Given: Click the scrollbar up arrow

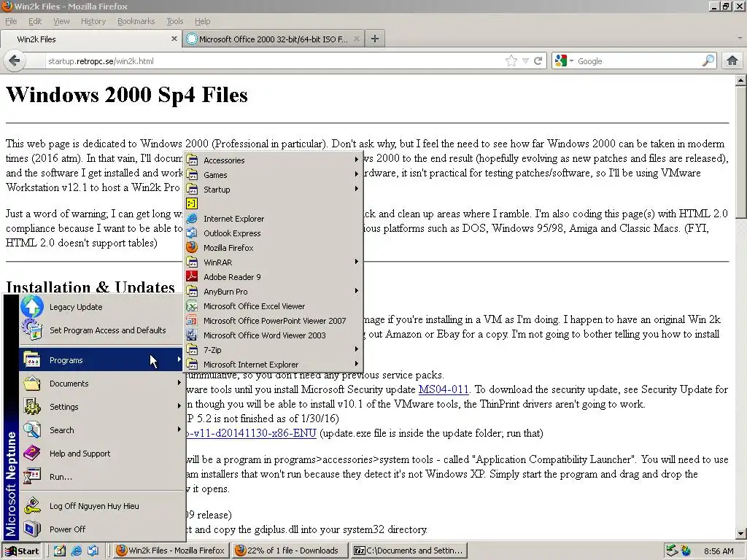Looking at the screenshot, I should [741, 80].
